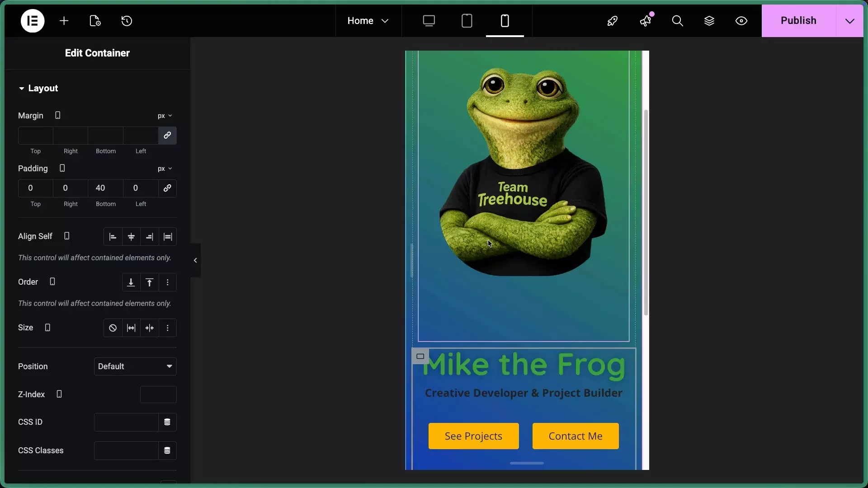Open page settings with the document icon
This screenshot has height=488, width=868.
pos(95,21)
